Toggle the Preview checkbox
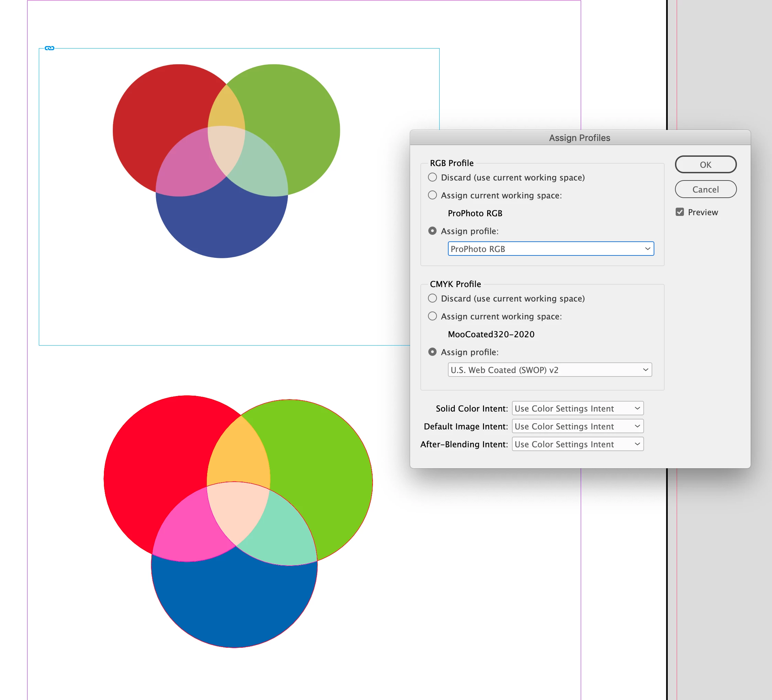The image size is (772, 700). coord(680,212)
